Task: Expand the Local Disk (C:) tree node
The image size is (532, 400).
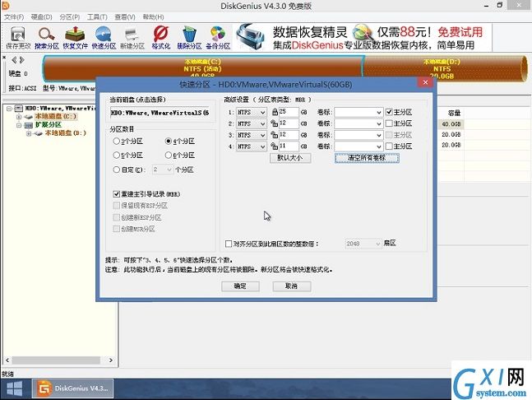Action: (x=19, y=117)
